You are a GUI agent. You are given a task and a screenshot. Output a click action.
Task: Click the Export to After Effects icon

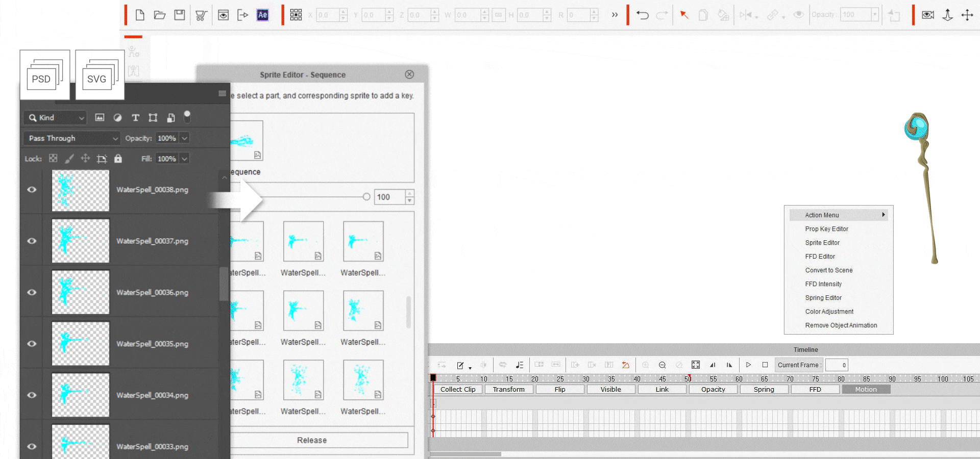262,15
